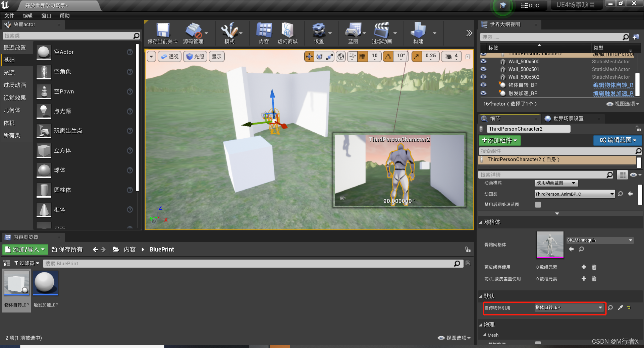Open the Unreal Marketplace icon

coord(287,30)
